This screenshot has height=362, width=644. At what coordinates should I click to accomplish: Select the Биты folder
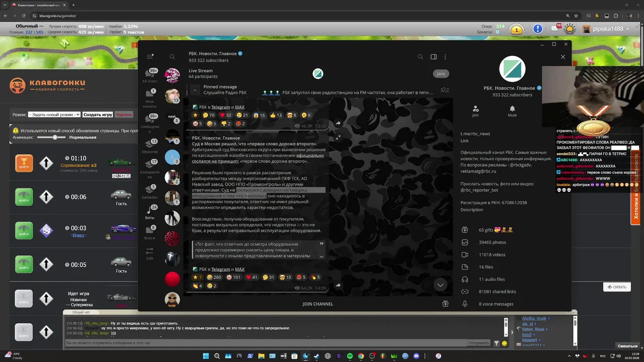[150, 213]
